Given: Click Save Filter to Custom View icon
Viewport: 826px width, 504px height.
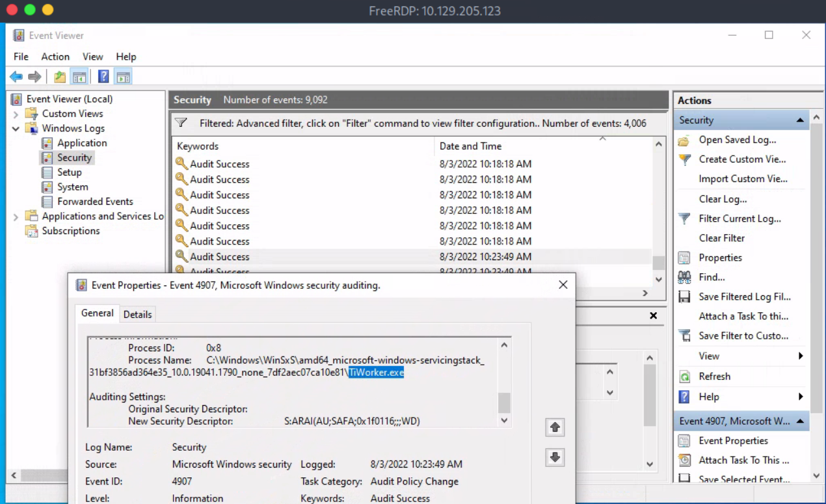Looking at the screenshot, I should 684,336.
